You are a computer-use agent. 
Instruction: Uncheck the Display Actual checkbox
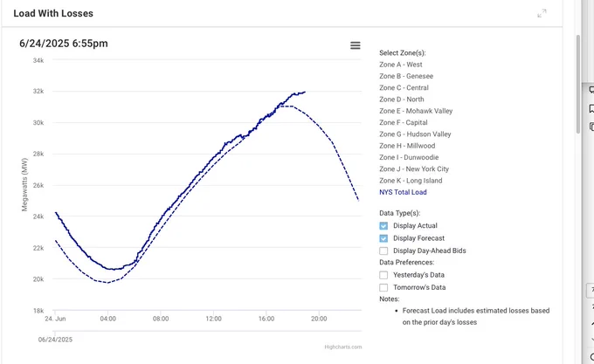point(383,226)
